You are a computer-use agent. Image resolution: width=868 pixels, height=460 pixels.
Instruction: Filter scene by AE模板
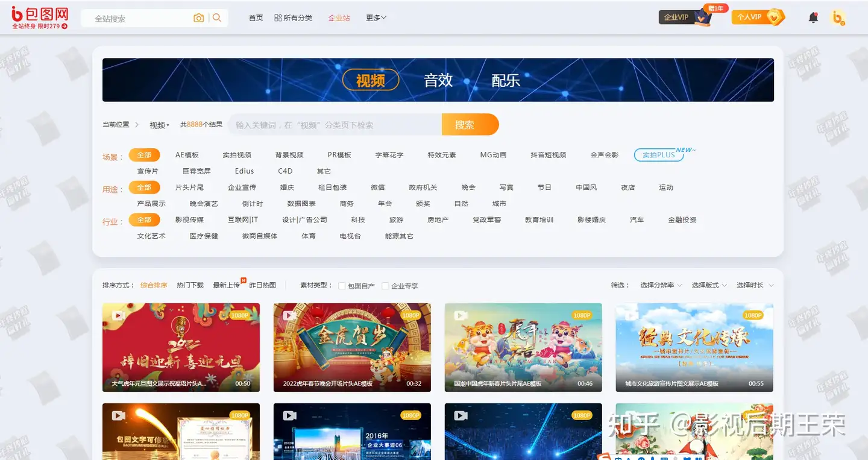point(187,155)
